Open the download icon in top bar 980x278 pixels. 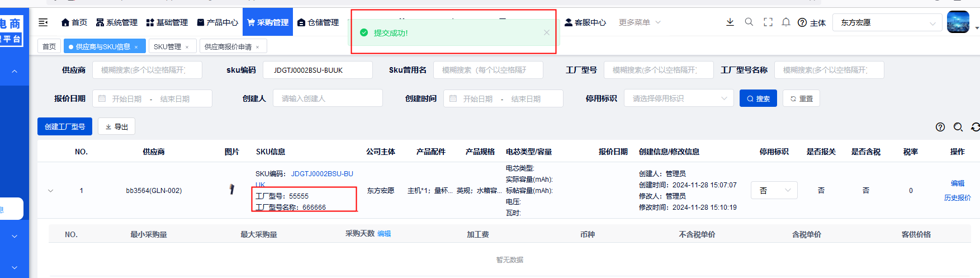coord(730,22)
